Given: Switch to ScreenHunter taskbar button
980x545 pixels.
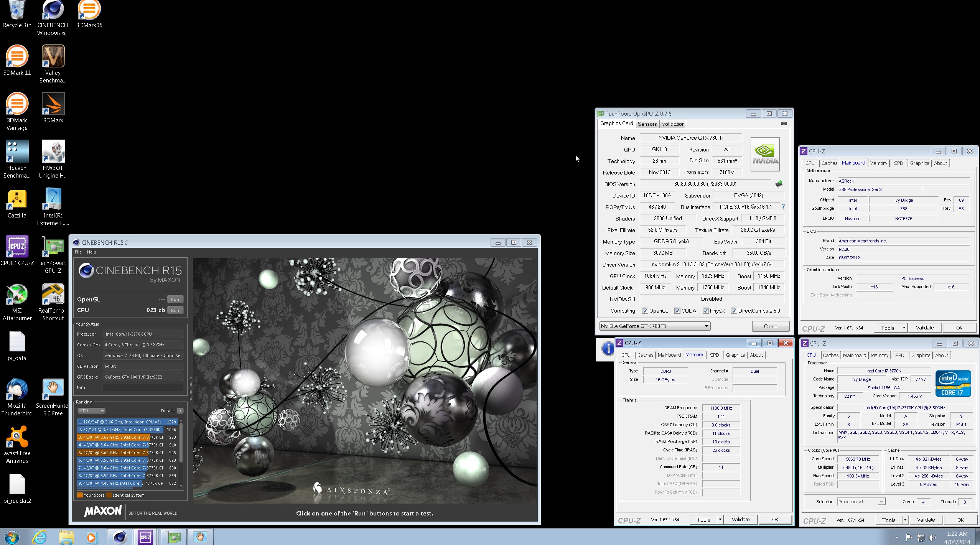Looking at the screenshot, I should [x=200, y=537].
